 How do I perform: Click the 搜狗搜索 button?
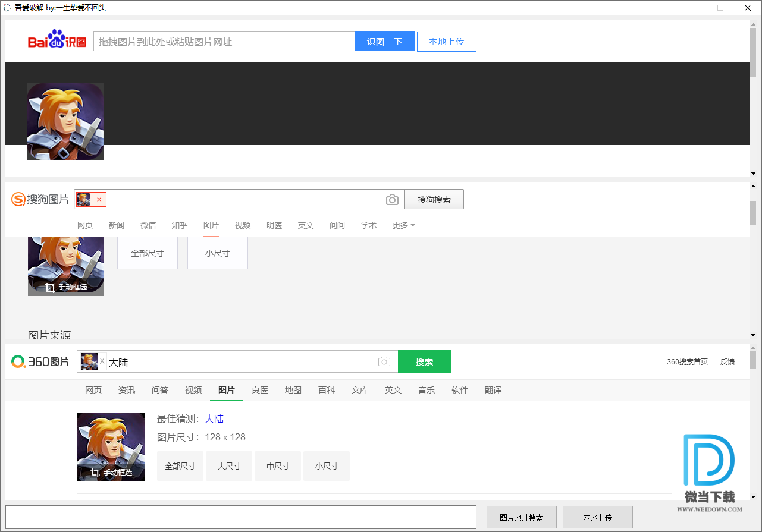(x=434, y=200)
